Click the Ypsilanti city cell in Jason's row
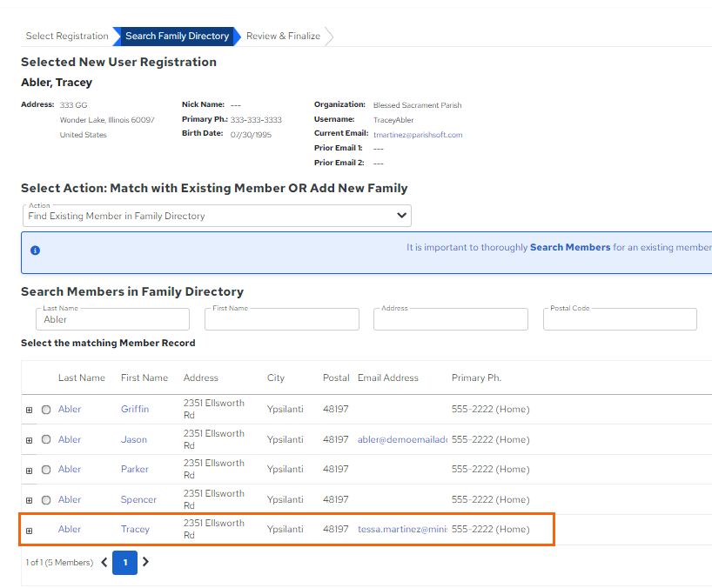Viewport: 712px width, 588px height. click(285, 439)
